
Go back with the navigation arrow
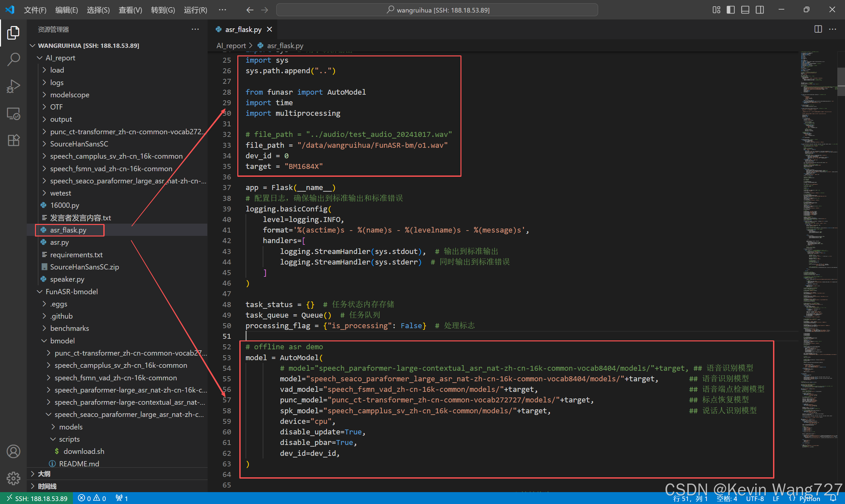250,10
